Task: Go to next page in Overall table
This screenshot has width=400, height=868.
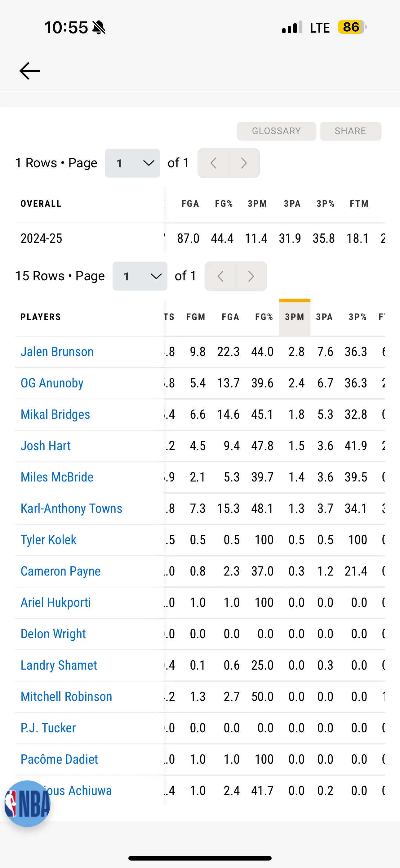Action: (244, 163)
